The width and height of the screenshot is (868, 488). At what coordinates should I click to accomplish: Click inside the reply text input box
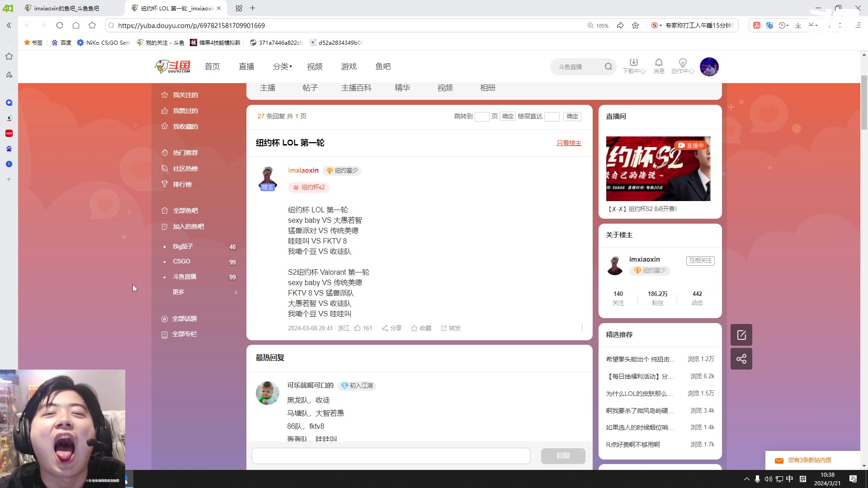click(x=391, y=456)
